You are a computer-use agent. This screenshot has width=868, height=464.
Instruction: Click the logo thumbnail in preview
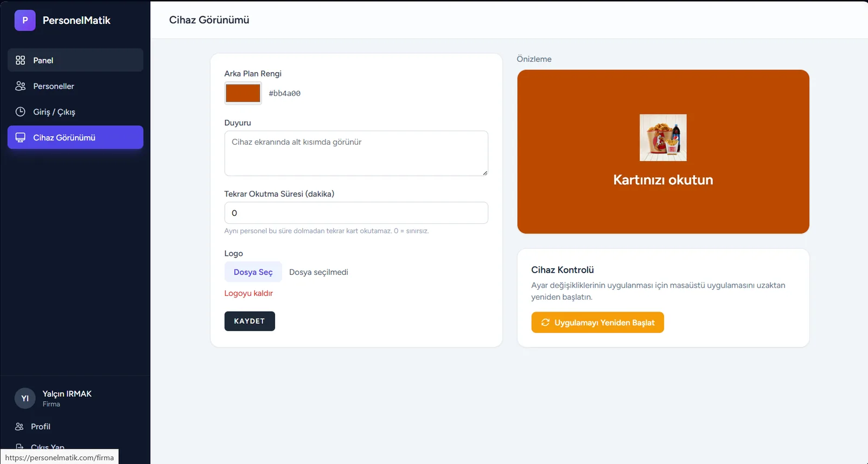[663, 138]
